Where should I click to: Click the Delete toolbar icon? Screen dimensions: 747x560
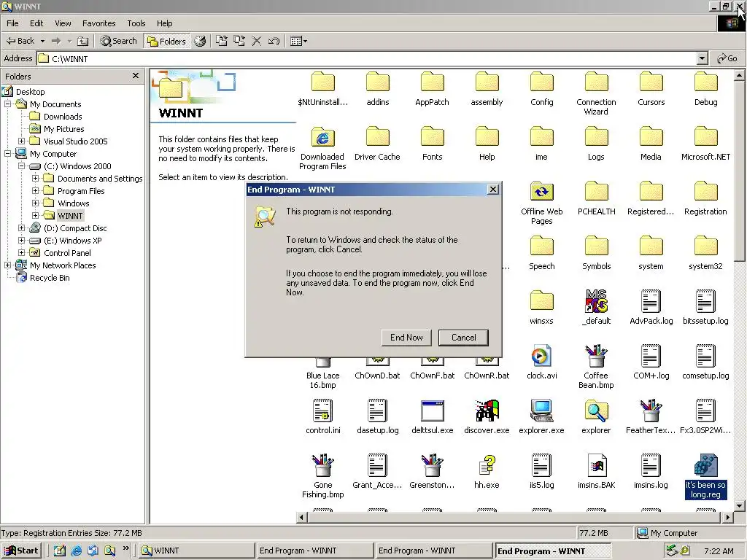(x=256, y=41)
